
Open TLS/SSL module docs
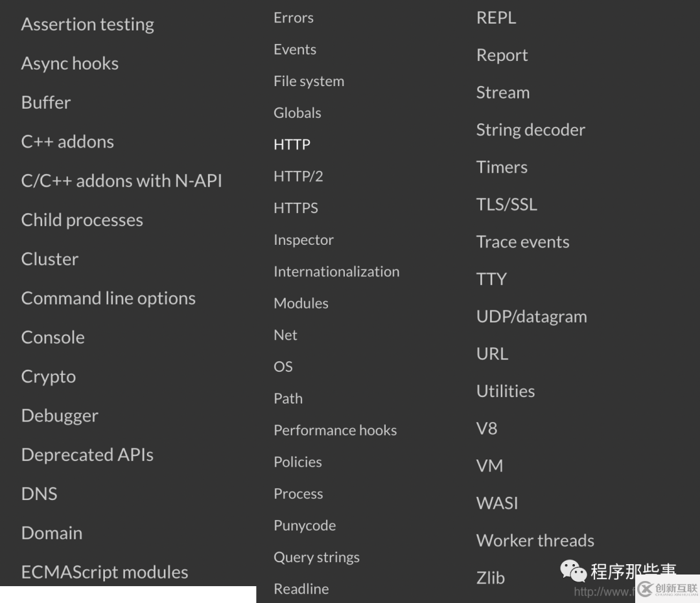coord(507,205)
